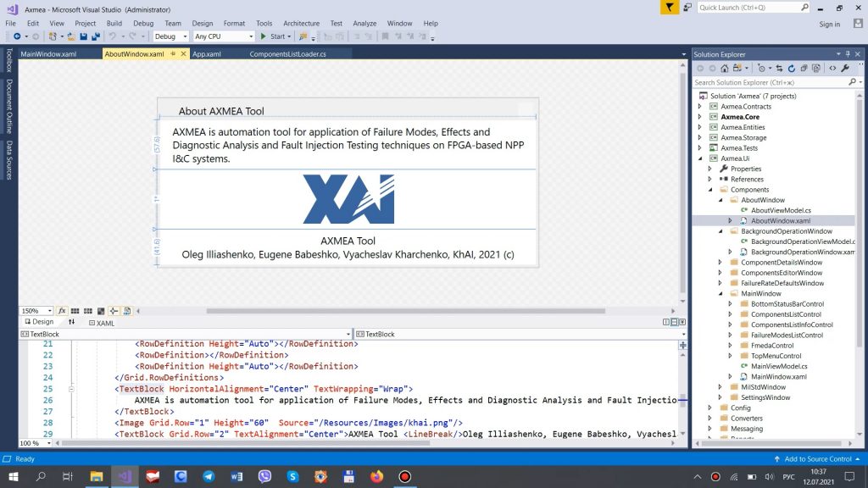Screen dimensions: 868x488
Task: Click the swap panes arrows icon
Action: (71, 322)
